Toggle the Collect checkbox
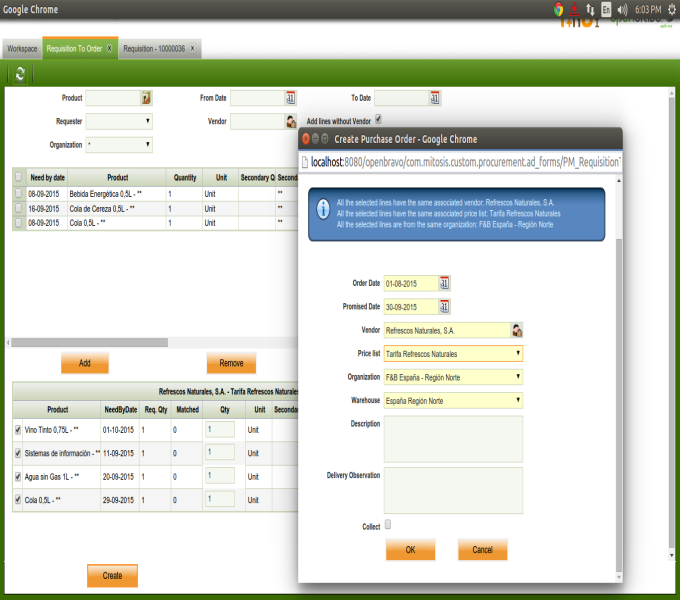This screenshot has height=600, width=680. click(388, 524)
